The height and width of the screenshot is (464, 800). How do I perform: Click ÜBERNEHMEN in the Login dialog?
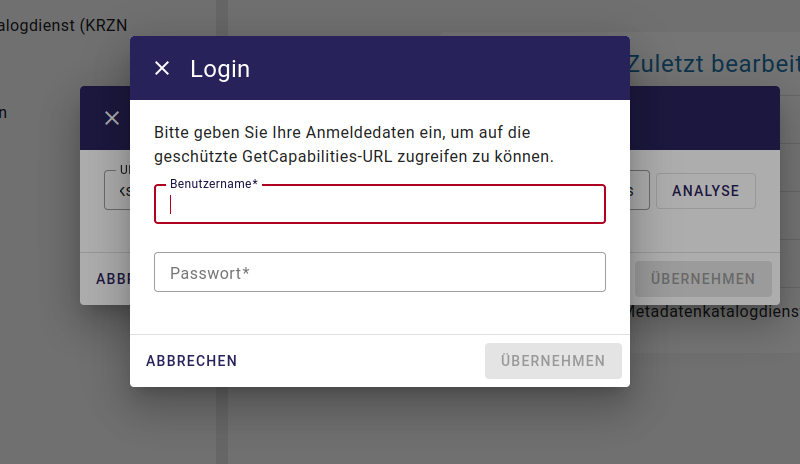pyautogui.click(x=553, y=361)
